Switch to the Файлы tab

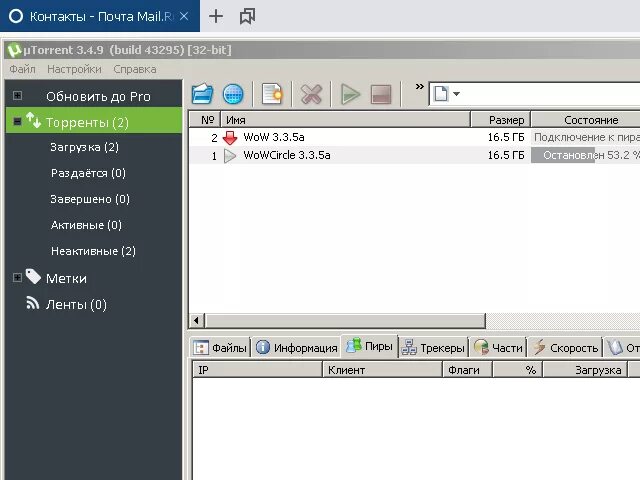(x=220, y=347)
